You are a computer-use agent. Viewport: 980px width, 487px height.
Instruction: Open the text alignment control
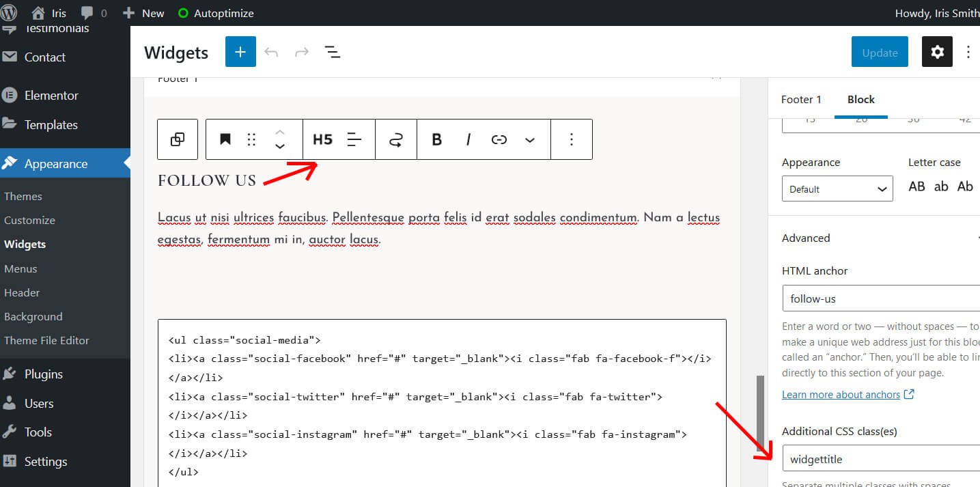[x=354, y=139]
